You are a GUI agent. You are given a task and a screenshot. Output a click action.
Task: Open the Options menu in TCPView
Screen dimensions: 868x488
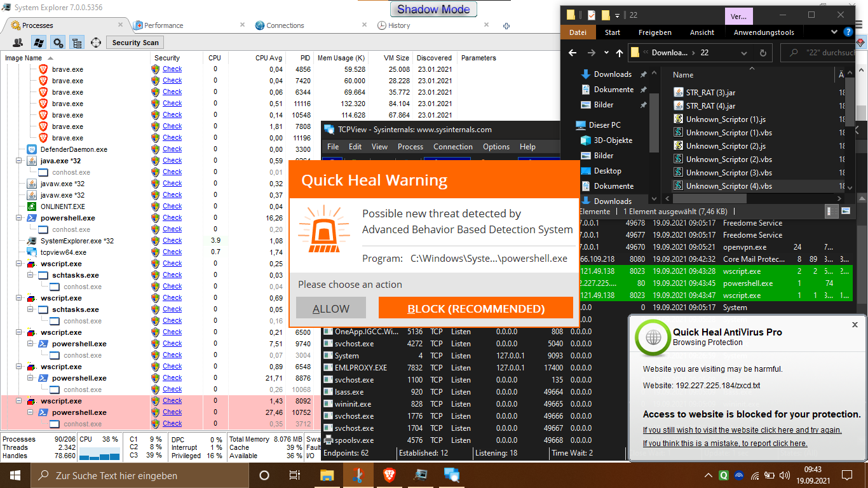point(496,147)
